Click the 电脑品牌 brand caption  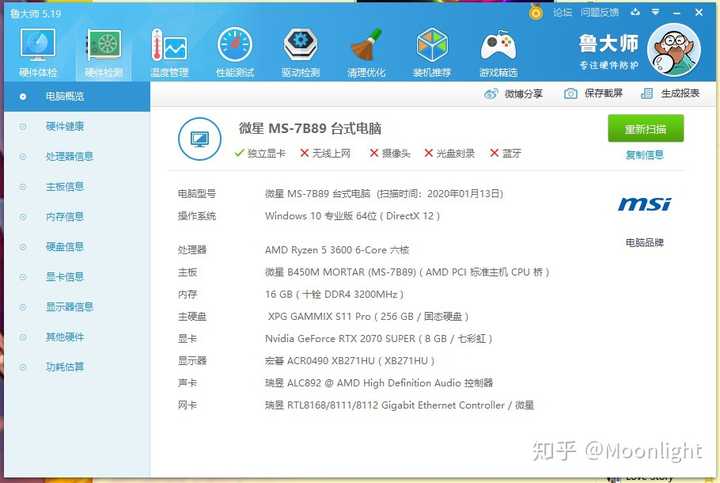(645, 242)
